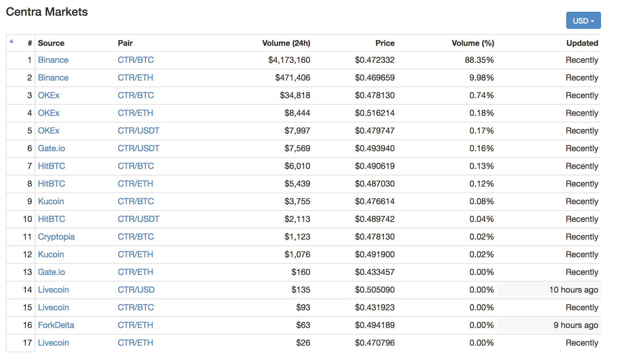Open CTR/USD pair for Livecoin

[136, 290]
